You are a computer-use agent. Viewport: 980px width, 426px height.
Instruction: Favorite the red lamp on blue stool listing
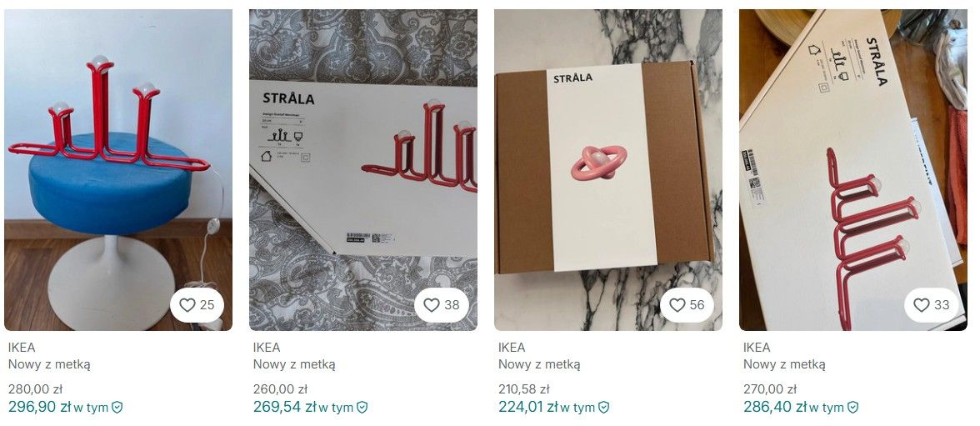[187, 305]
